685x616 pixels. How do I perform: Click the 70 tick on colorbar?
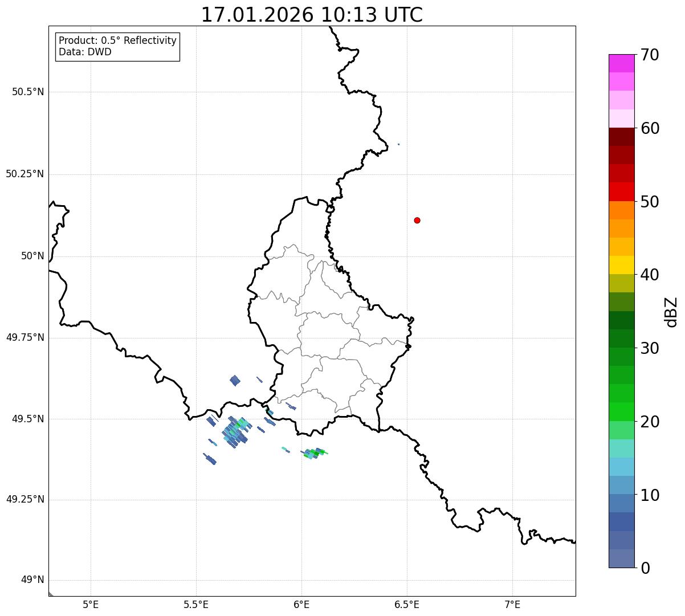[650, 55]
